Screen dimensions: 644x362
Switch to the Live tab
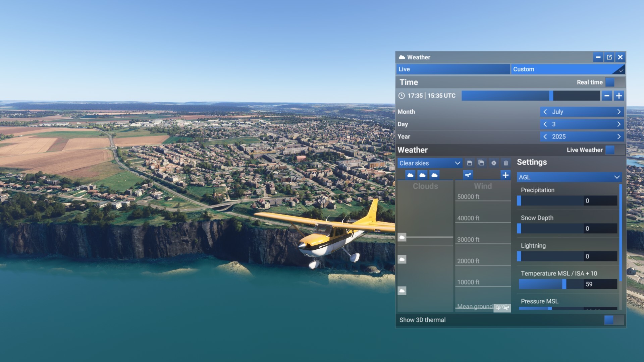click(x=453, y=69)
